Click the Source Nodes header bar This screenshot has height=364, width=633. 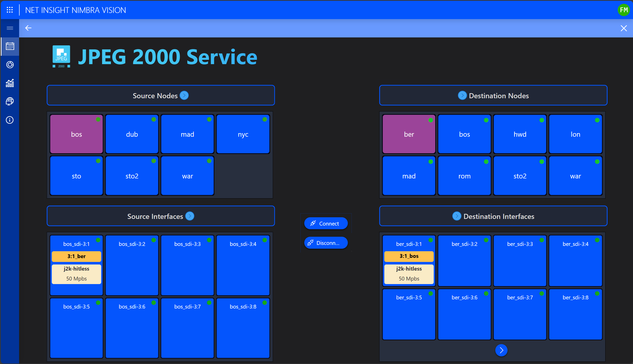161,95
